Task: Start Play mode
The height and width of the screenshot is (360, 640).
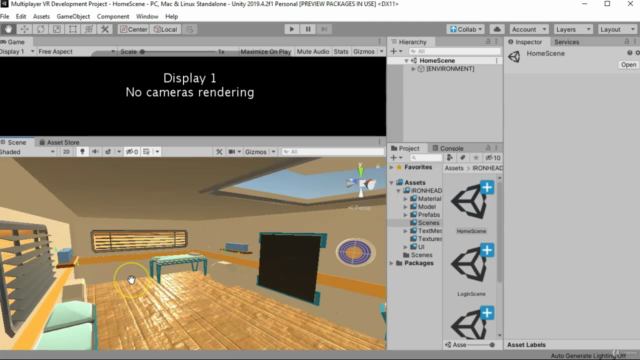Action: click(x=291, y=29)
